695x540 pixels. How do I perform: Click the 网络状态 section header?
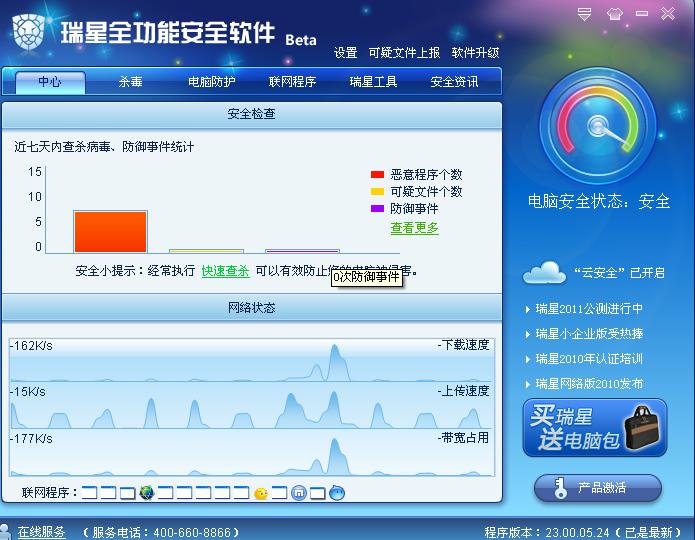[x=252, y=308]
